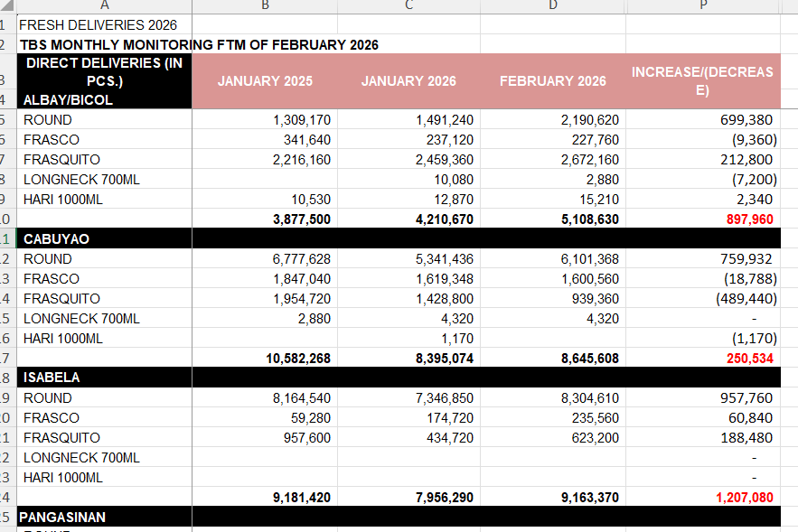
Task: Click the FRASQUITO label in Albay section
Action: point(61,160)
